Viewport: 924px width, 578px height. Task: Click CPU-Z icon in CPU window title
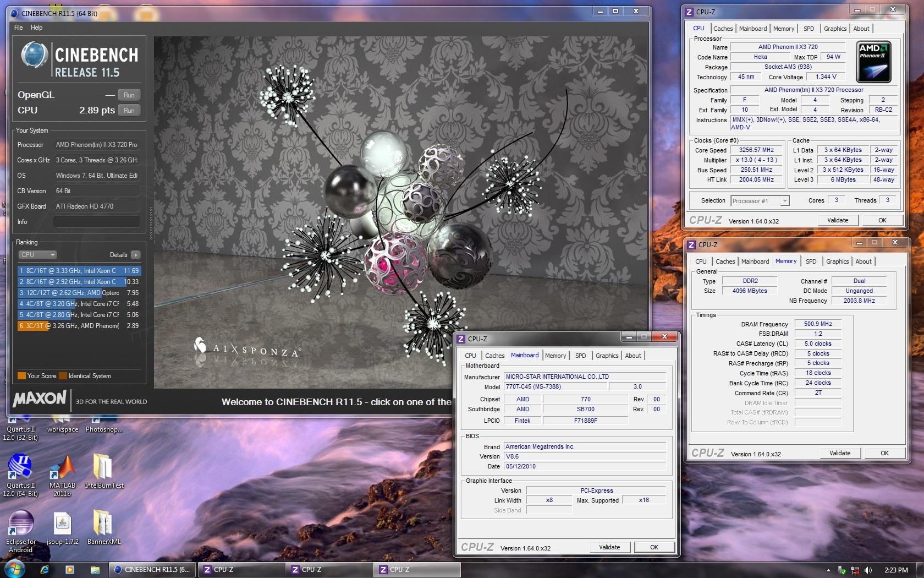689,12
